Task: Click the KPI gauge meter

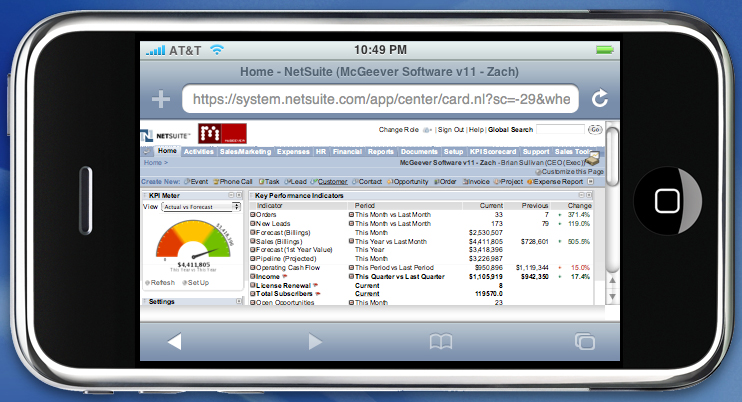Action: 193,240
